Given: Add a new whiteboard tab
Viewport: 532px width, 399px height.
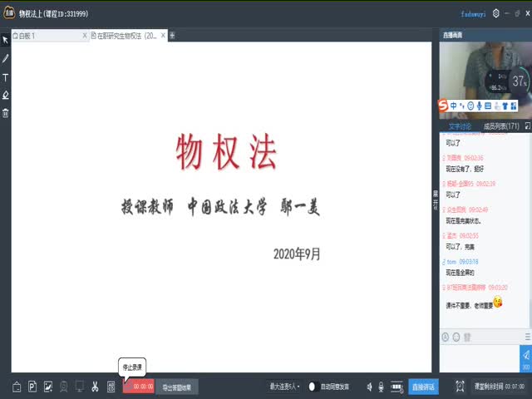Looking at the screenshot, I should (172, 35).
